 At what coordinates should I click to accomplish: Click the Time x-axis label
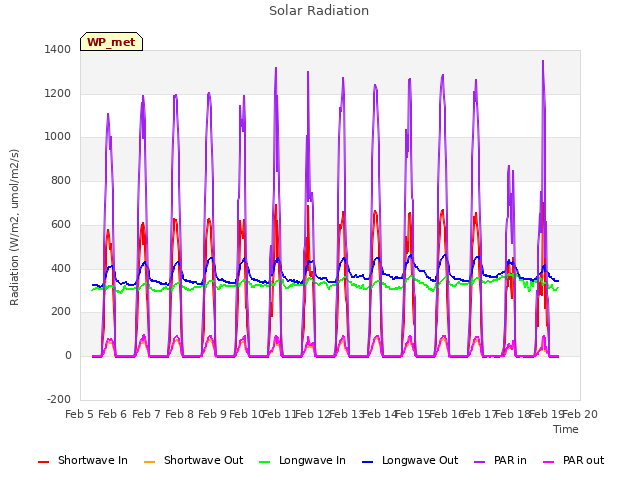coord(566,429)
